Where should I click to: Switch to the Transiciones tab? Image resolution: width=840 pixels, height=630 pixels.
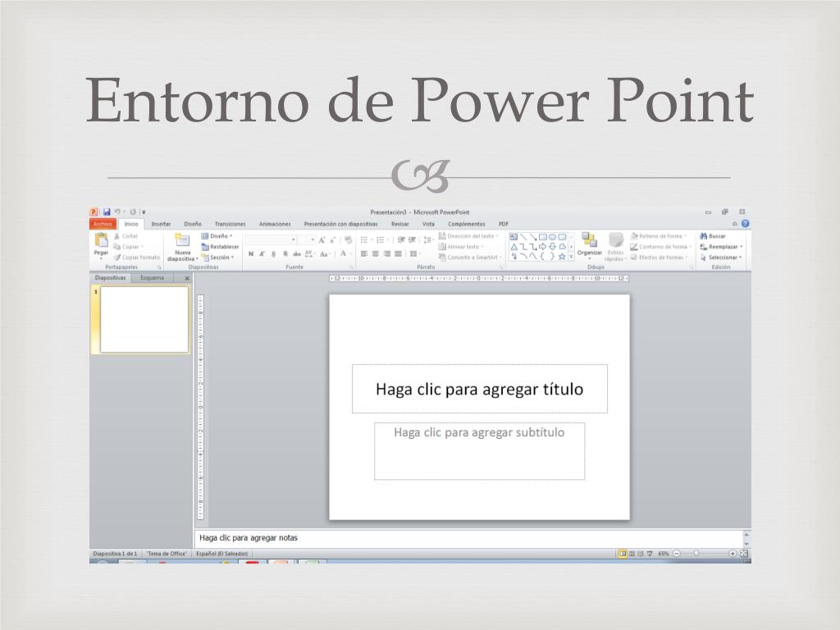click(230, 224)
